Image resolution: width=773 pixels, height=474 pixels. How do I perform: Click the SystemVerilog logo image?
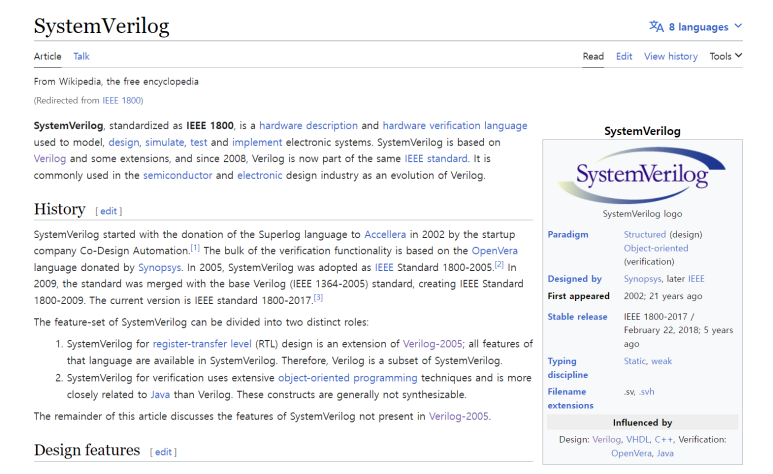(x=642, y=175)
